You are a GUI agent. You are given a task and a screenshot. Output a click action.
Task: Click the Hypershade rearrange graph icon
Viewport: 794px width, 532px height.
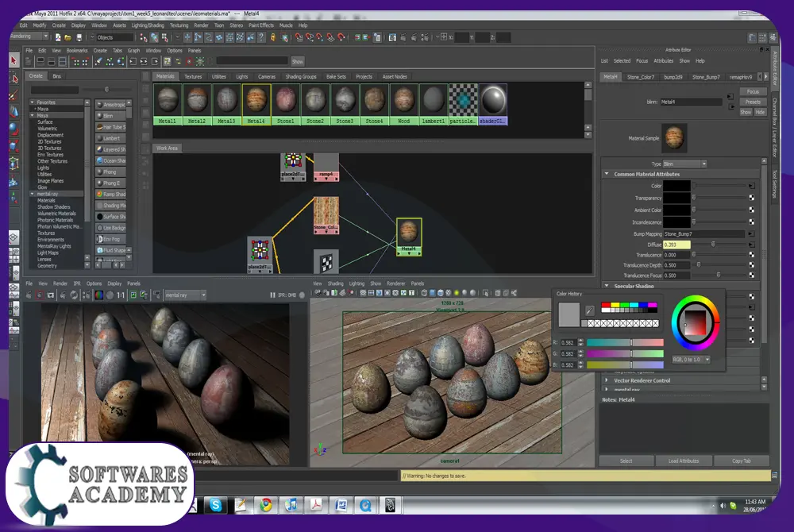[x=110, y=62]
